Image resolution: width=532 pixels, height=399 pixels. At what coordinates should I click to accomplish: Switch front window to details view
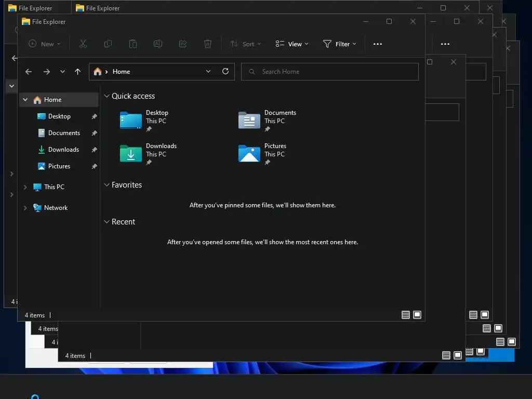(406, 315)
